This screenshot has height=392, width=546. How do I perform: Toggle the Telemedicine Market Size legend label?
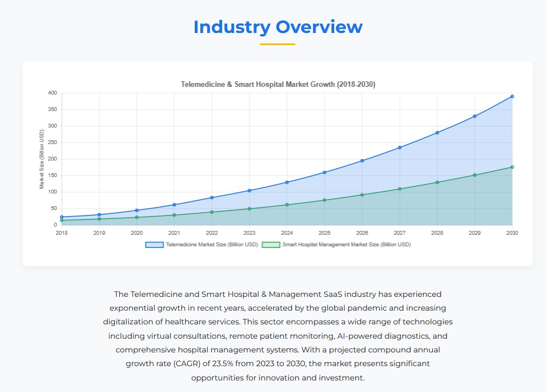click(211, 245)
